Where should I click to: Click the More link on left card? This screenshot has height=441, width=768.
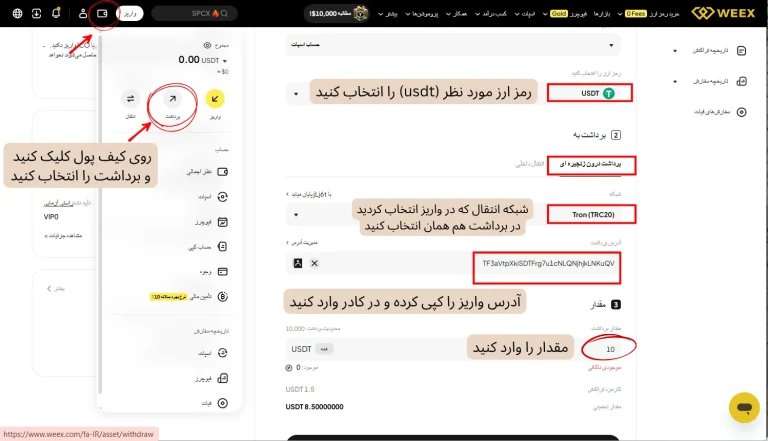tap(56, 289)
